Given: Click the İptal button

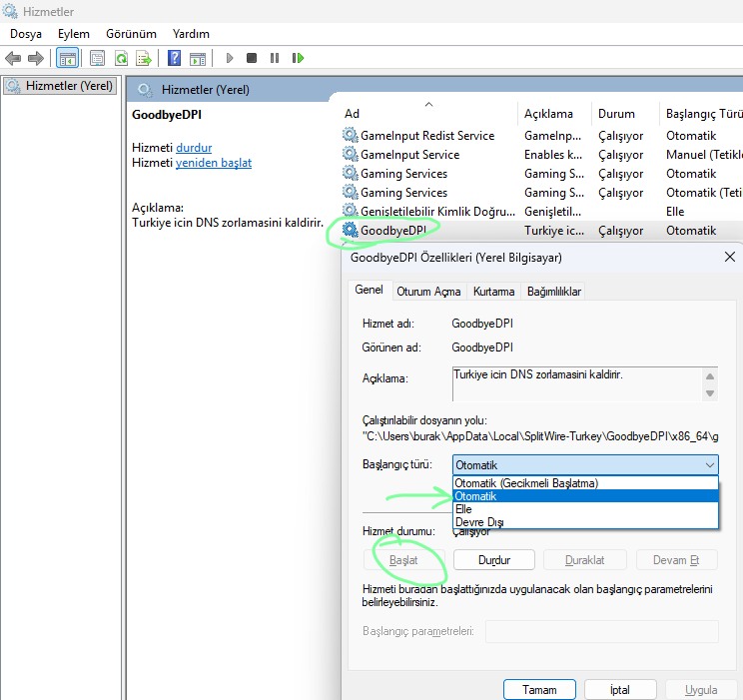Looking at the screenshot, I should pos(620,690).
